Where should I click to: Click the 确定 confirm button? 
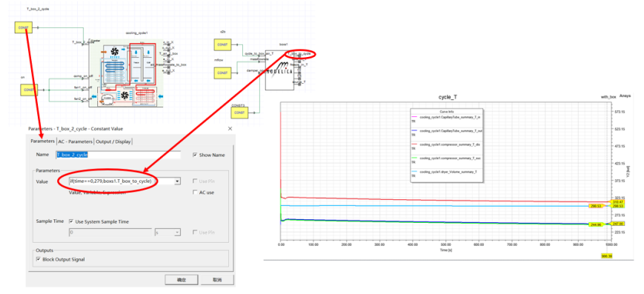(181, 280)
